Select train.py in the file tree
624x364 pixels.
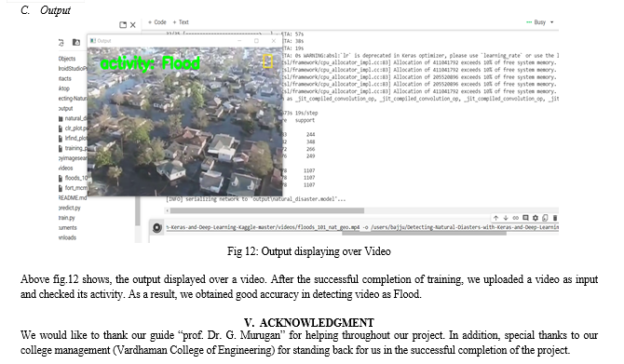(66, 218)
